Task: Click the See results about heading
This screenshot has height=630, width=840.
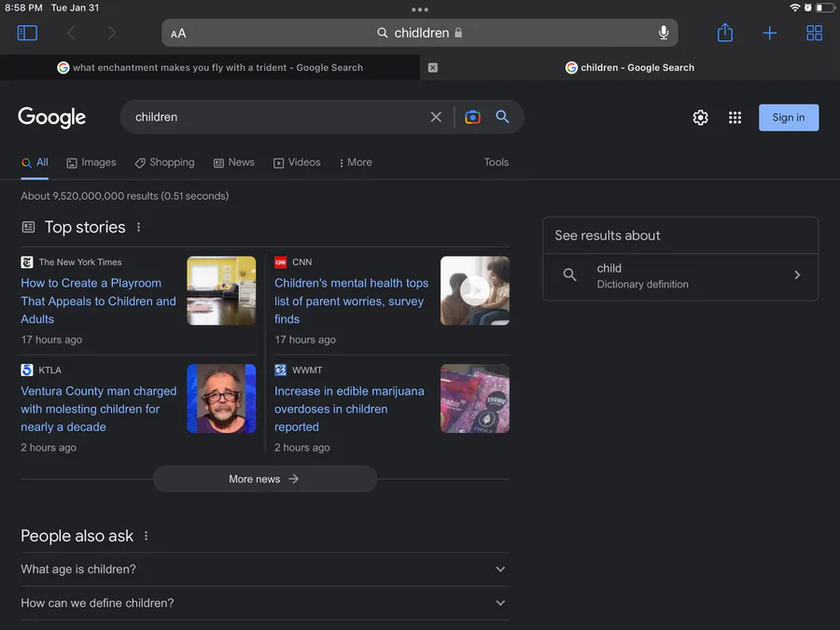Action: [608, 235]
